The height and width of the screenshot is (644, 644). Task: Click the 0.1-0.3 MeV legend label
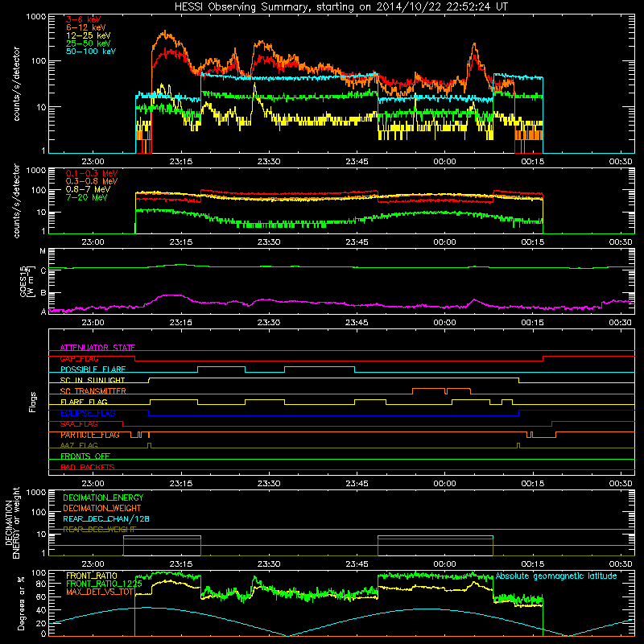point(92,173)
